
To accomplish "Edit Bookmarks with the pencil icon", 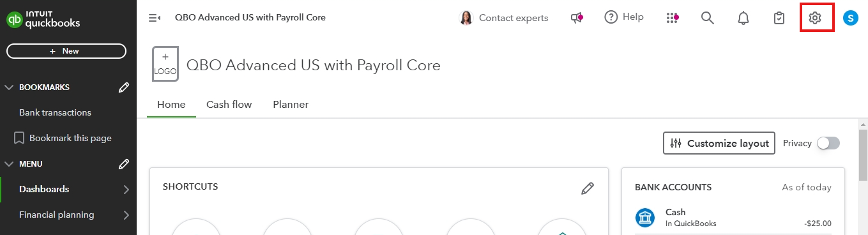I will (x=125, y=87).
